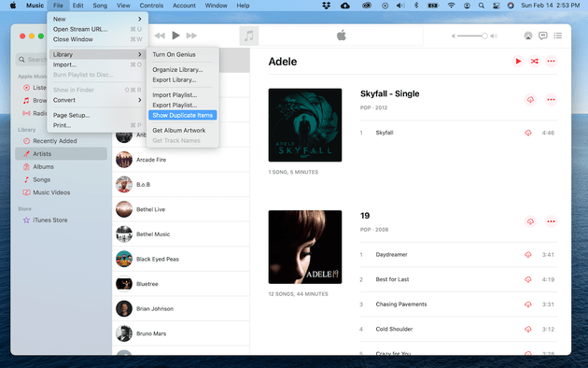Open the more options icon beside Adele

551,61
